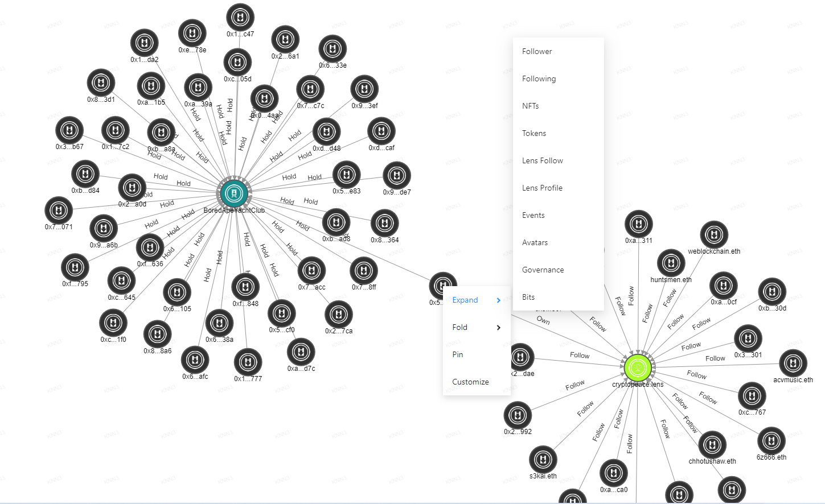
Task: Click the 0x3...b67 node icon
Action: tap(69, 130)
